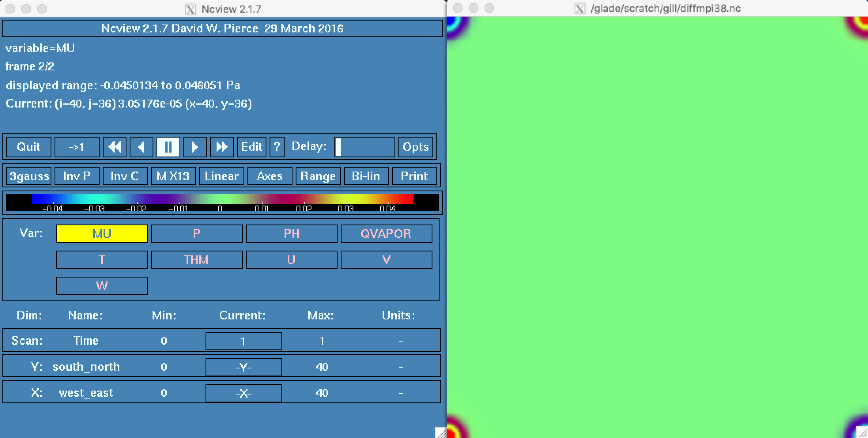Toggle Bi-lin interpolation mode
Image resolution: width=868 pixels, height=438 pixels.
click(366, 176)
